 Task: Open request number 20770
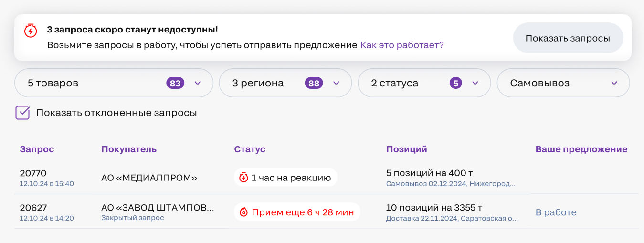pyautogui.click(x=33, y=173)
